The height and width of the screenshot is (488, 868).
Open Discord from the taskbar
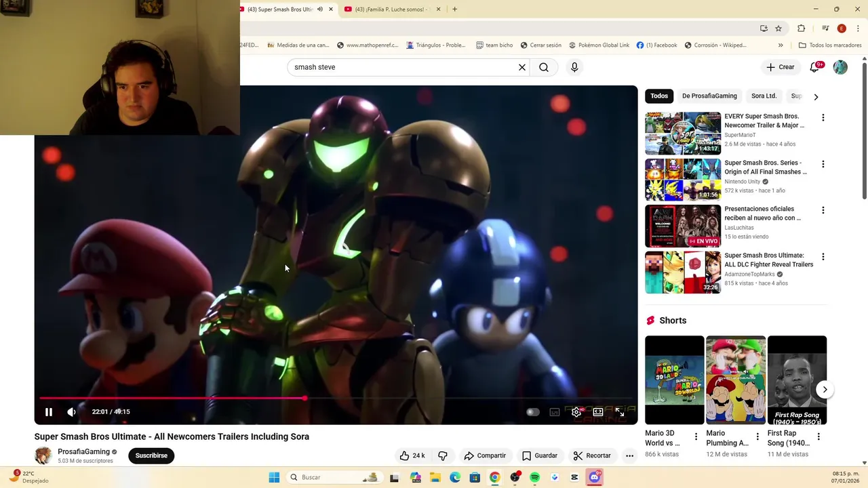[x=595, y=477]
